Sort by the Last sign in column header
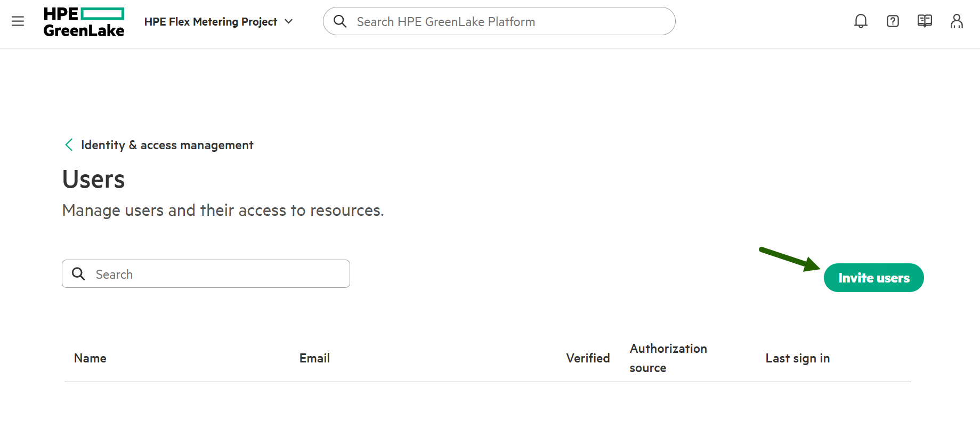980x444 pixels. point(797,358)
